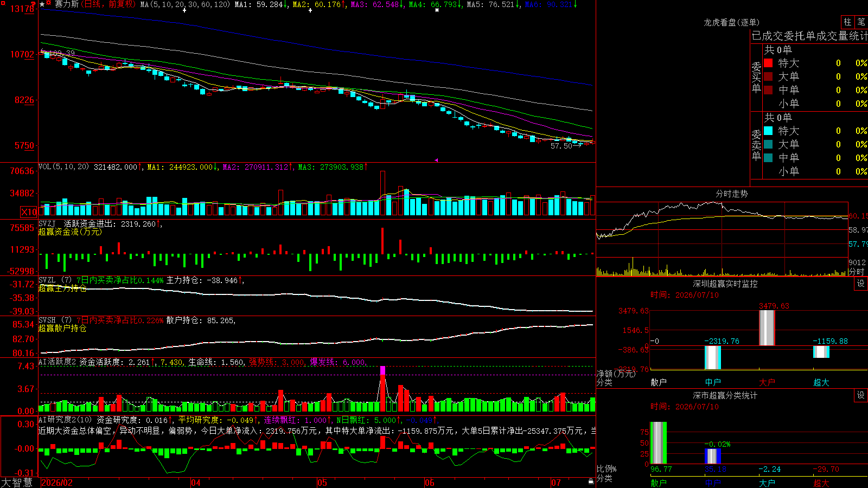Click the 中户 bar labeled -2319.76

[x=713, y=357]
